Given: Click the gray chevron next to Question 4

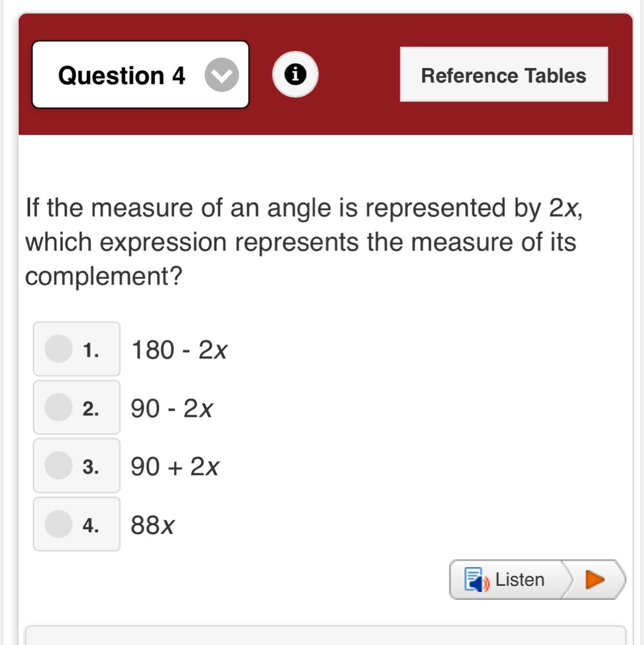Looking at the screenshot, I should pyautogui.click(x=221, y=75).
